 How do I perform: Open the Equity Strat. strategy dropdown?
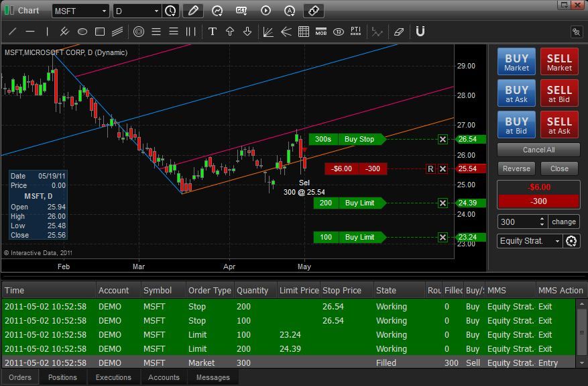530,241
